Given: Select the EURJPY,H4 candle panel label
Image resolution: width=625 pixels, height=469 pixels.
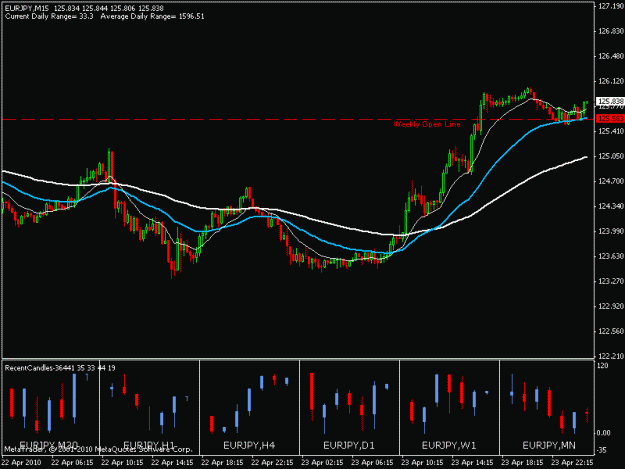Looking at the screenshot, I should coord(249,445).
